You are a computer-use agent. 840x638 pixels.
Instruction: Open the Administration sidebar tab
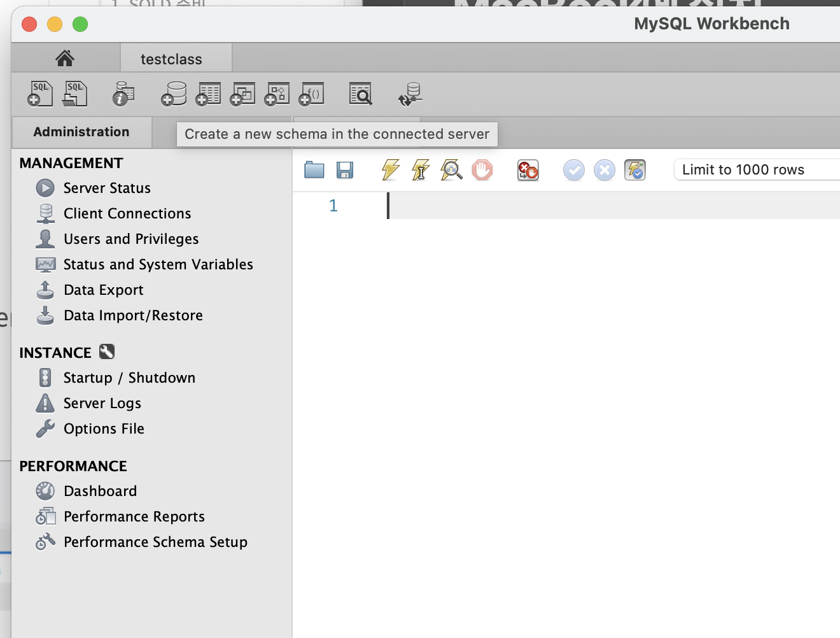(81, 132)
